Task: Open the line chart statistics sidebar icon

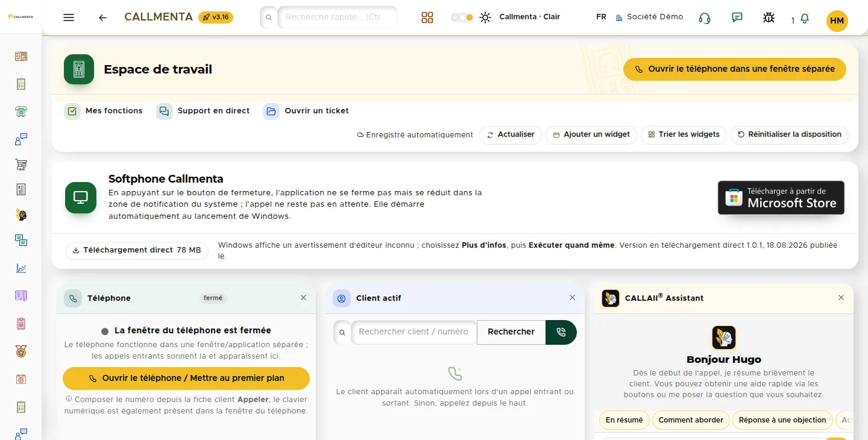Action: tap(21, 268)
